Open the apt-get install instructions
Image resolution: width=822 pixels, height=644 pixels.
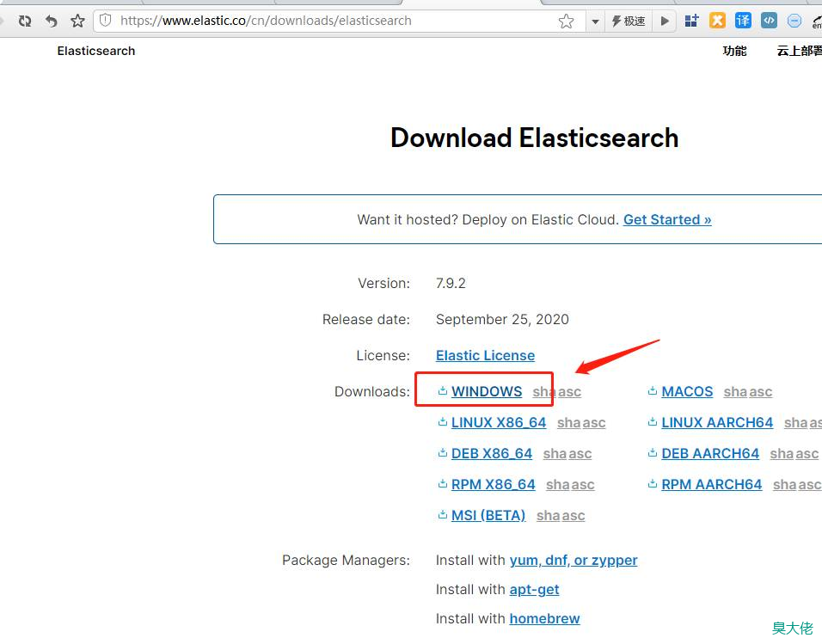534,590
